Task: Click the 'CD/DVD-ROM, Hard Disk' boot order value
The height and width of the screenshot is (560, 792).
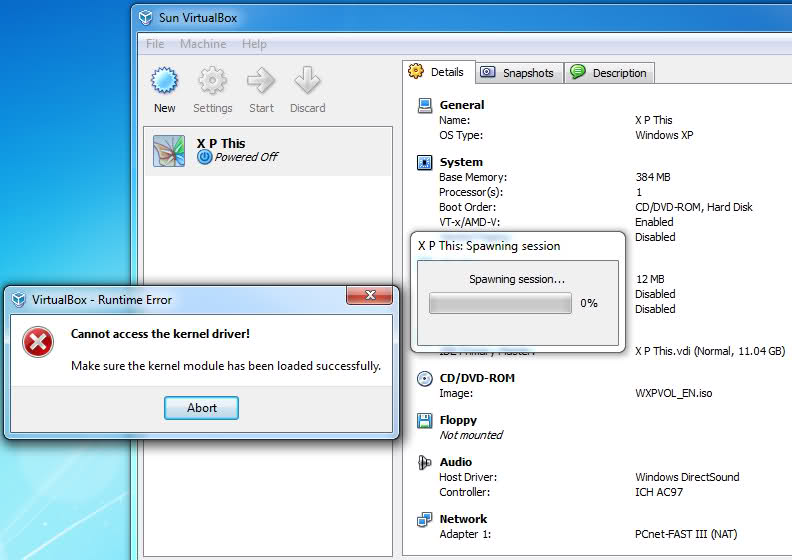Action: click(694, 207)
